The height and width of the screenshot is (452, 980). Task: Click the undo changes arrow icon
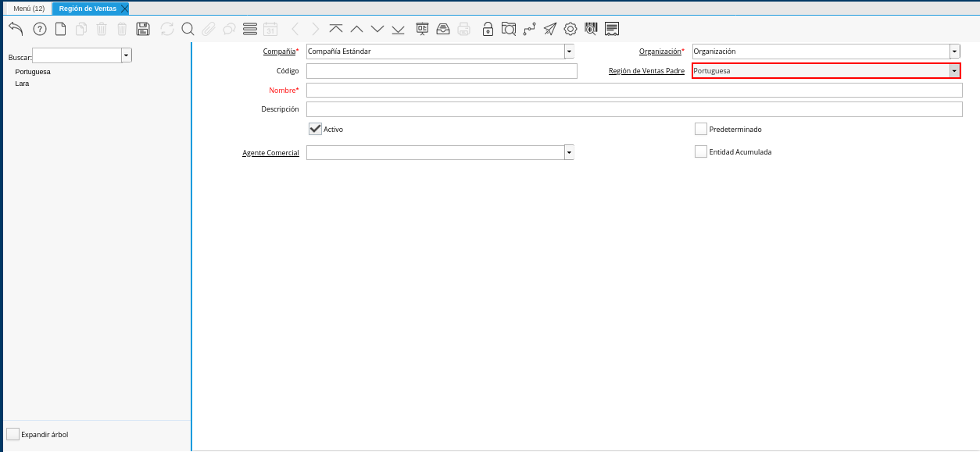16,29
